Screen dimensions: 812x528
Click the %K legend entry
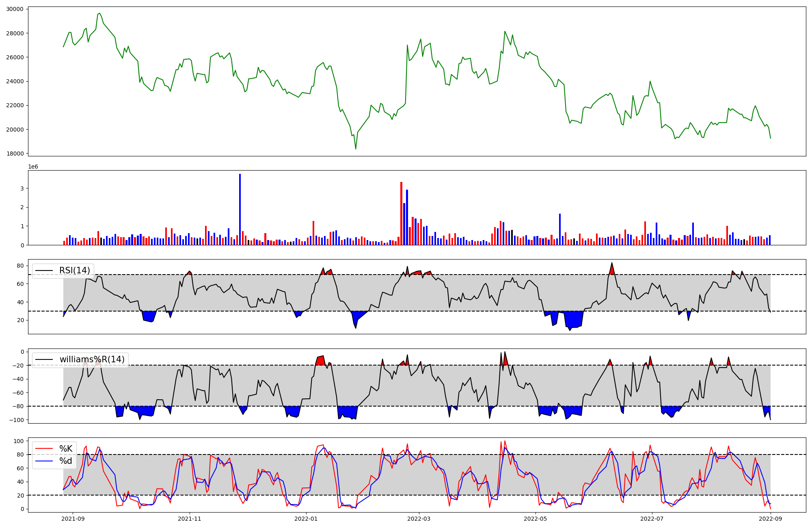click(66, 449)
